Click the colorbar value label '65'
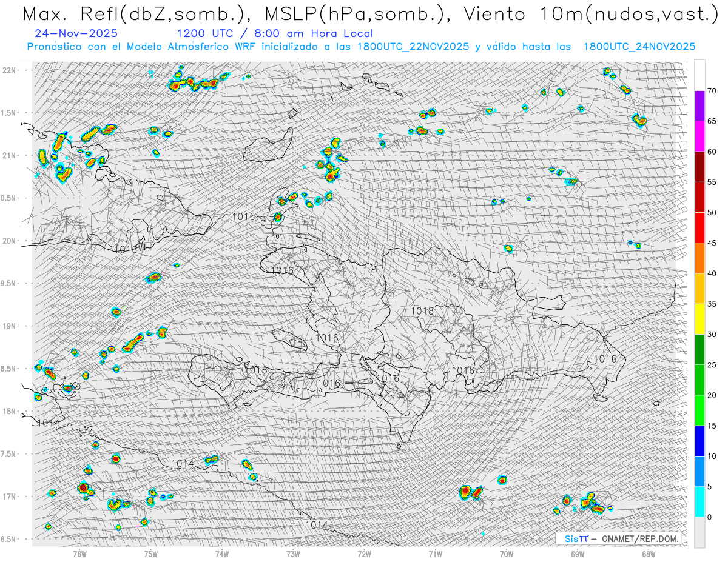Viewport: 728px width, 562px height. click(x=712, y=121)
